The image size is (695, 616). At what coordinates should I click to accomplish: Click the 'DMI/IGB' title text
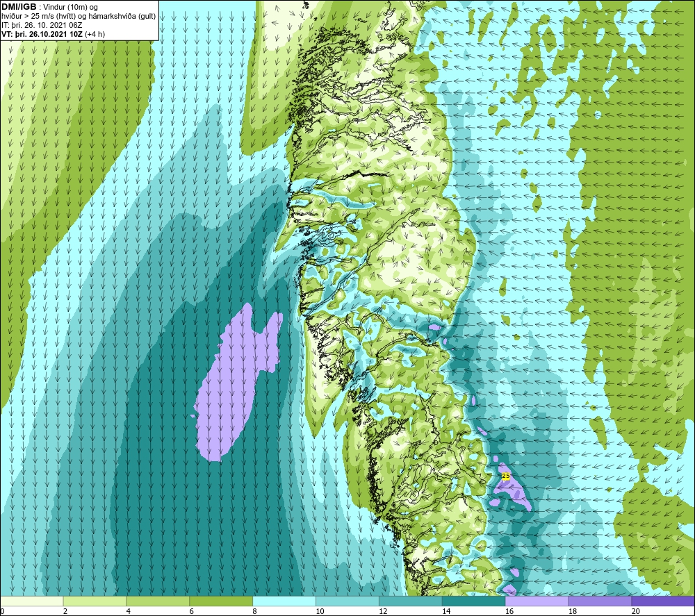19,7
